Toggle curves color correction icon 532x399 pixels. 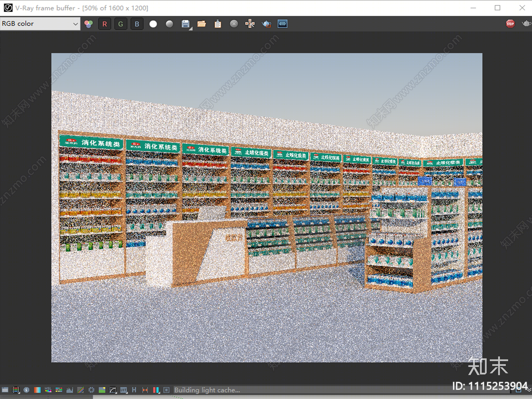point(80,390)
